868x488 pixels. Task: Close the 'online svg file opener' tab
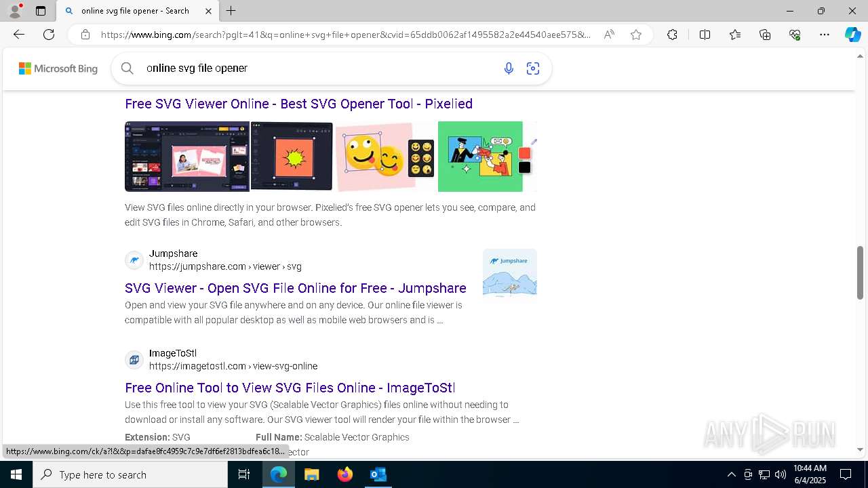208,11
